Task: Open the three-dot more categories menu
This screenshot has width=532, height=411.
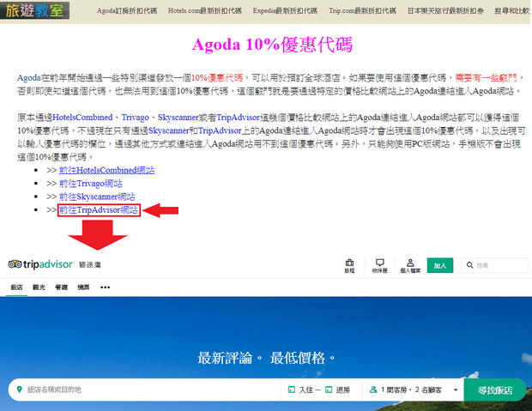Action: coord(106,287)
